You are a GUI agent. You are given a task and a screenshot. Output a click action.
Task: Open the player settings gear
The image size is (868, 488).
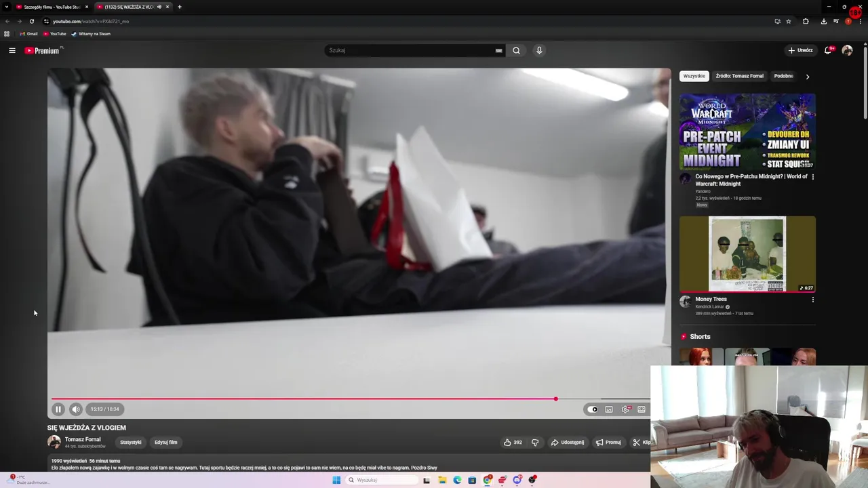click(625, 409)
